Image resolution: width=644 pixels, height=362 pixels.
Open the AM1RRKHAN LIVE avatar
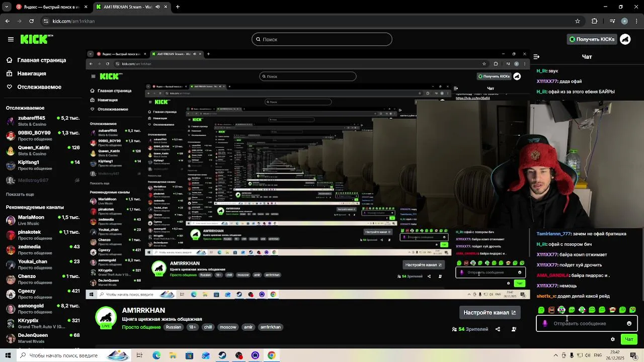106,318
